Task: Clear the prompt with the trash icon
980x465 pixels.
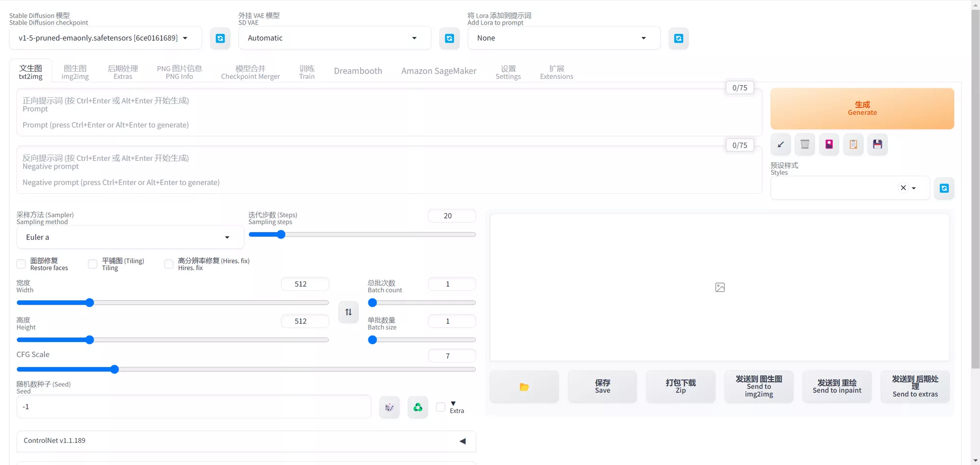Action: click(x=805, y=144)
